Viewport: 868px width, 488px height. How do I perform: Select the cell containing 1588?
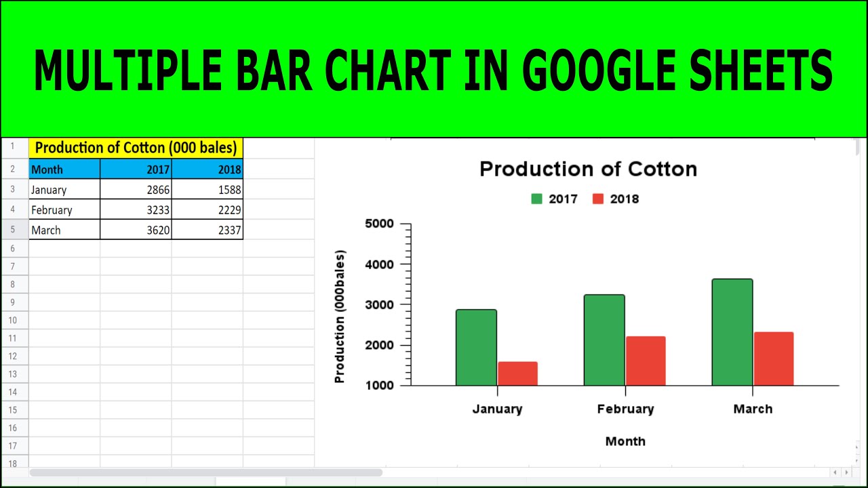pos(207,190)
